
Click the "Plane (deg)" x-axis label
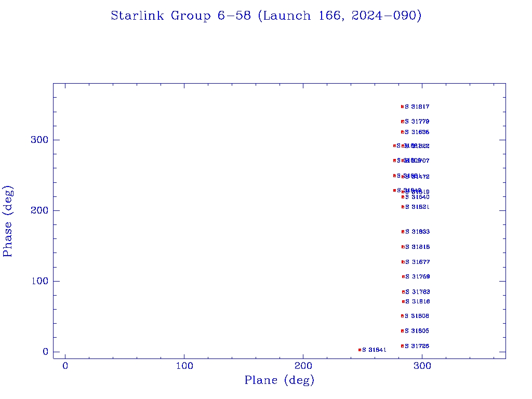coord(280,380)
